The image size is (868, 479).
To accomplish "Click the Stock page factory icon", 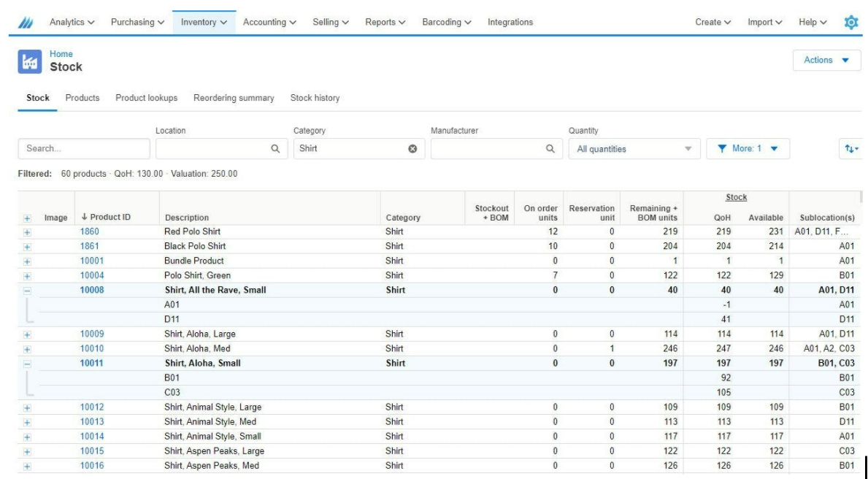I will 29,62.
